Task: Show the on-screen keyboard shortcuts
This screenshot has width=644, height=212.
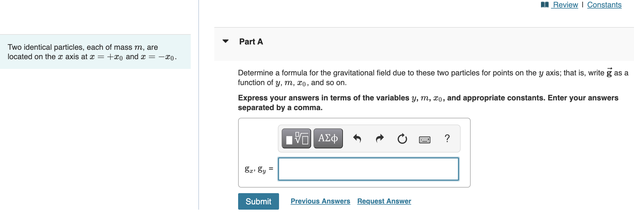Action: pyautogui.click(x=424, y=139)
